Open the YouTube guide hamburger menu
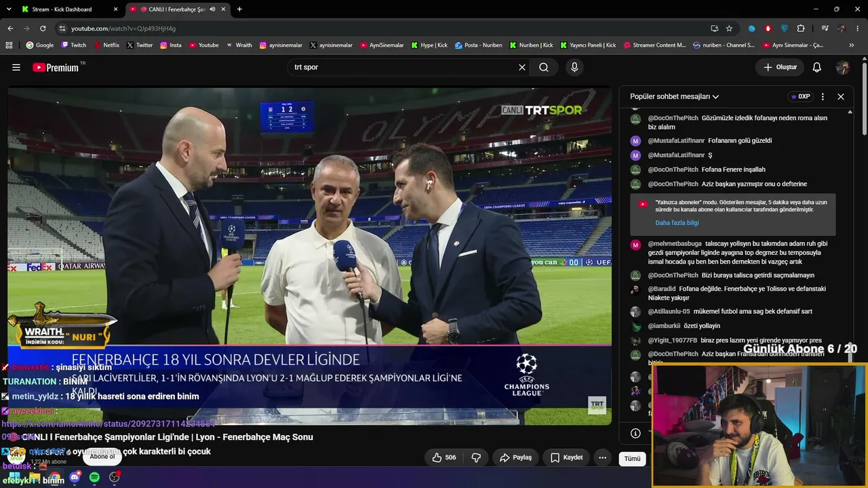The height and width of the screenshot is (488, 868). pyautogui.click(x=16, y=67)
